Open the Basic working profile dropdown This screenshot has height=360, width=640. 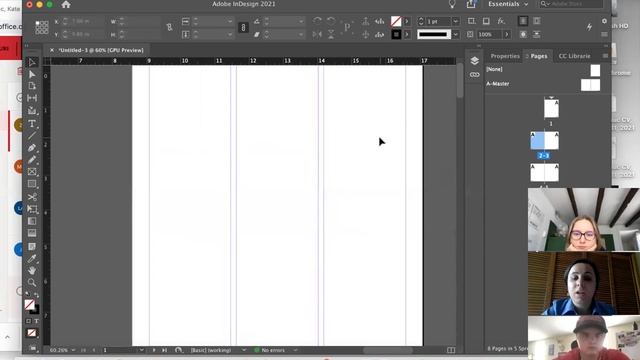(x=244, y=350)
